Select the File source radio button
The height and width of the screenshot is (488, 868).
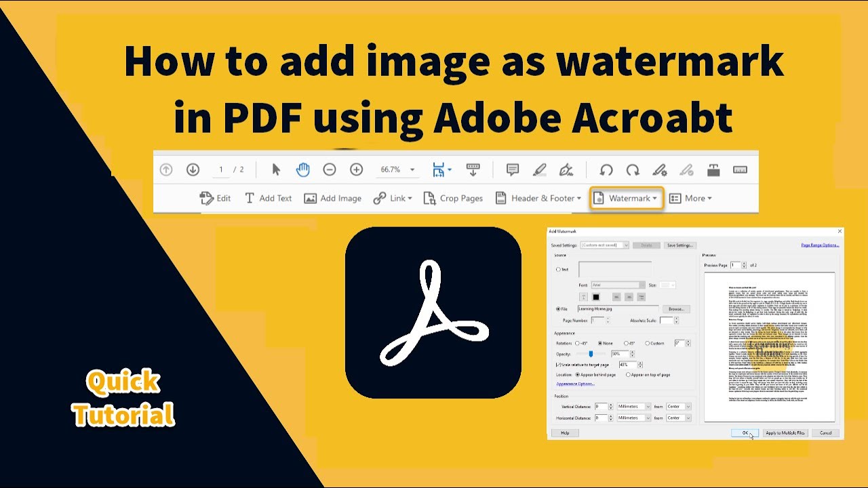pyautogui.click(x=558, y=309)
